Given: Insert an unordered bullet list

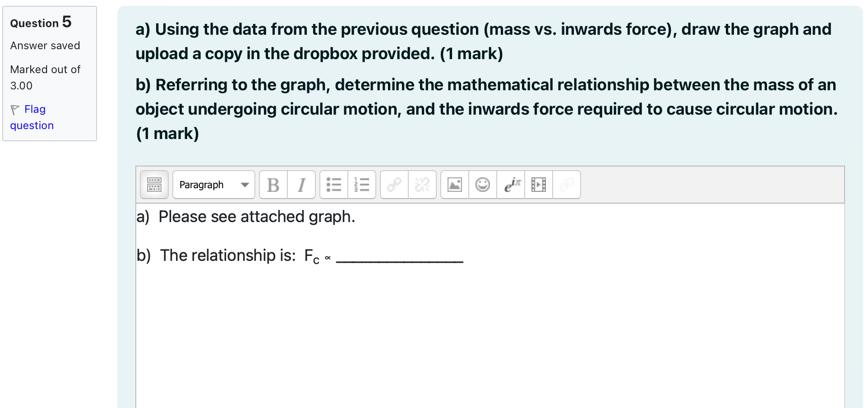Looking at the screenshot, I should click(334, 185).
